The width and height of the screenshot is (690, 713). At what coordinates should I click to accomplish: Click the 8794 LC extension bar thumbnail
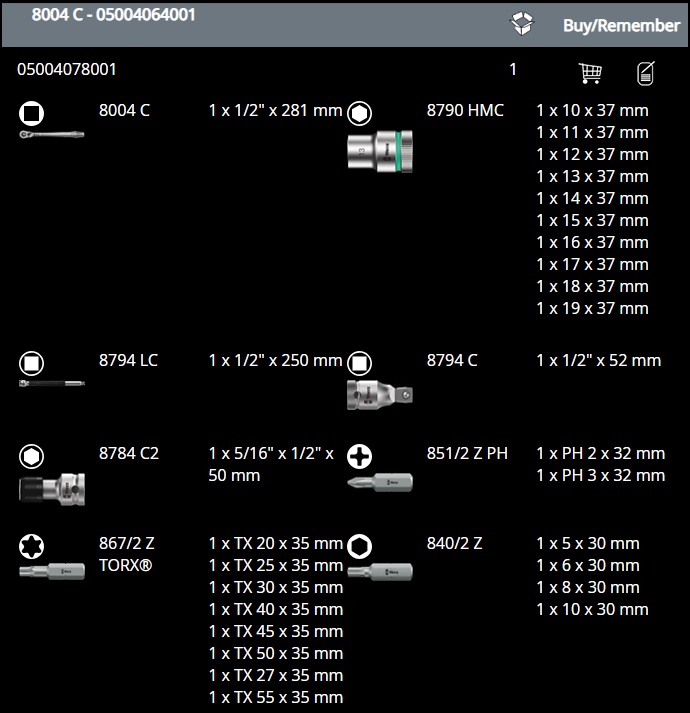pyautogui.click(x=51, y=383)
